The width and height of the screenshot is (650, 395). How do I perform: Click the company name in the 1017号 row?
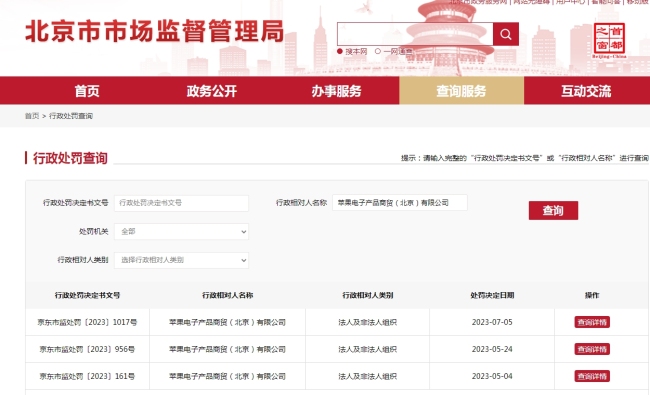point(228,322)
